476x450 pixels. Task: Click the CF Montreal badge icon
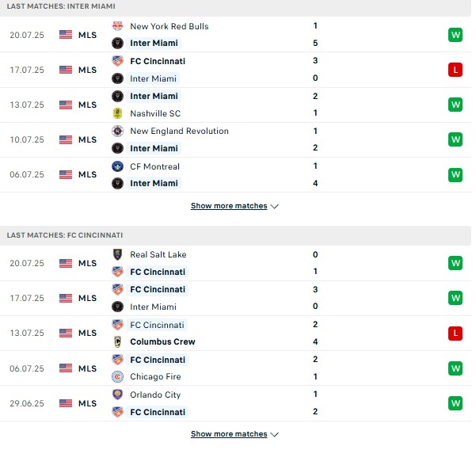117,166
